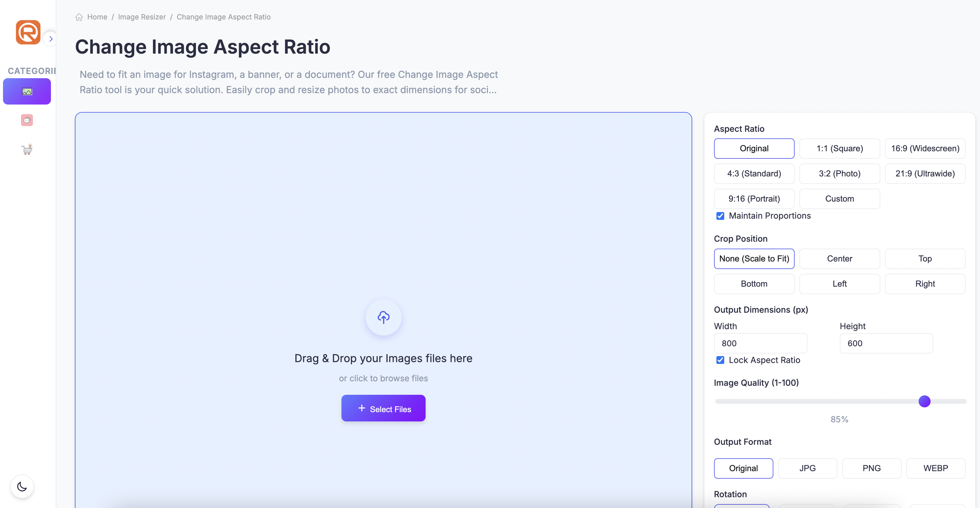Select 1:1 Square aspect ratio
This screenshot has width=980, height=508.
coord(840,148)
